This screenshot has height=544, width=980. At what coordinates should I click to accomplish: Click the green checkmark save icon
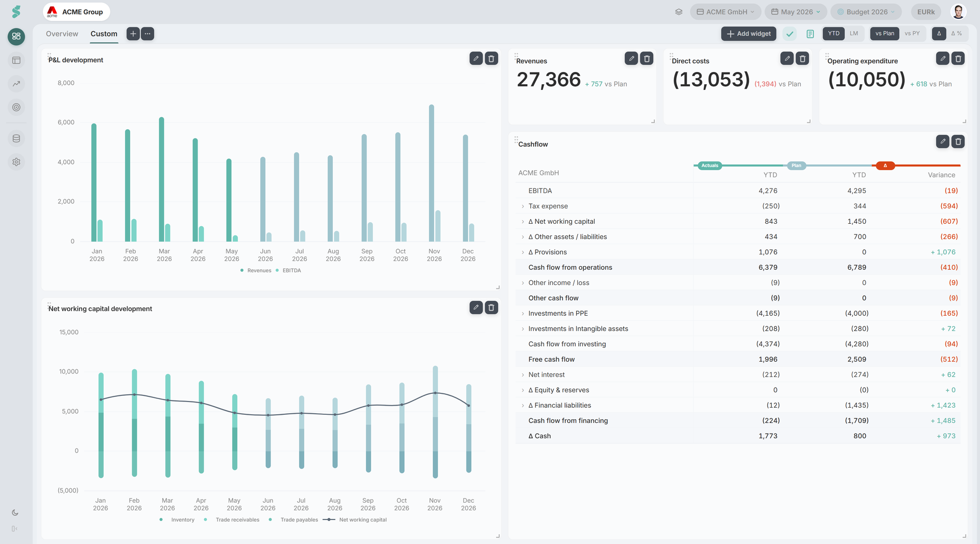click(x=790, y=34)
